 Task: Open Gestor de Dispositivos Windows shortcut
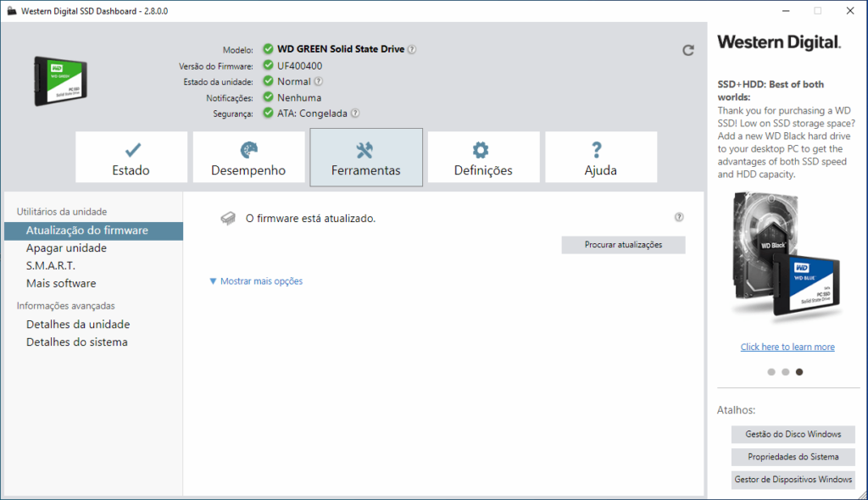click(793, 480)
